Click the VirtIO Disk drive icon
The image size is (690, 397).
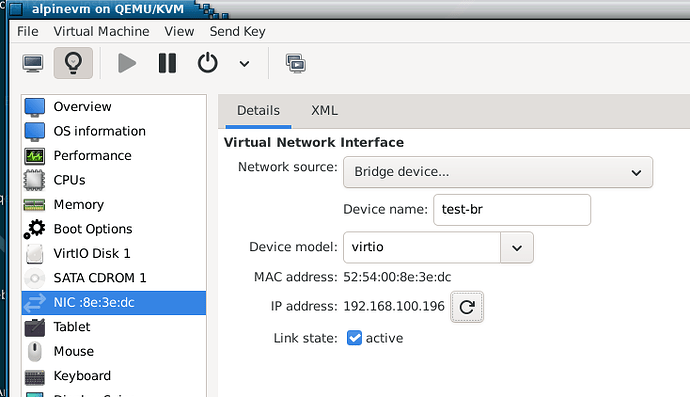pos(35,254)
